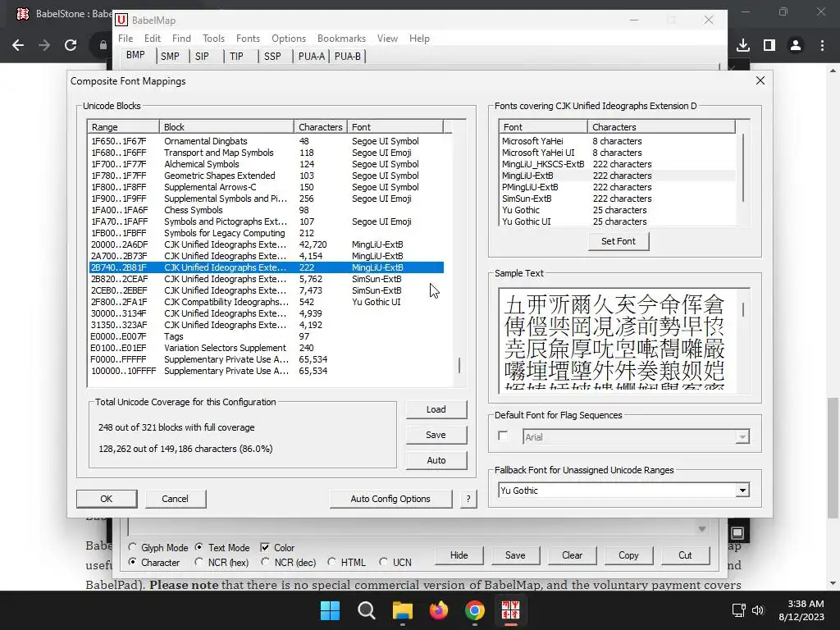Screen dimensions: 840x630
Task: Open the Arial flag font dropdown
Action: [742, 437]
